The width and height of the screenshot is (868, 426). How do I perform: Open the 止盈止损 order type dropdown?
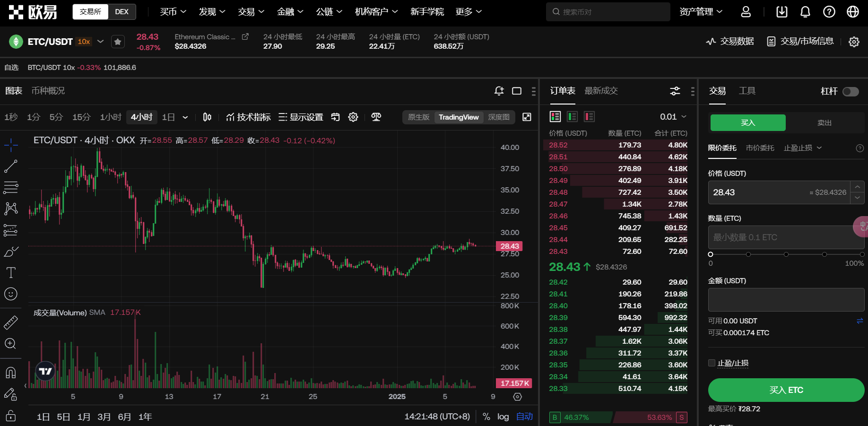803,148
